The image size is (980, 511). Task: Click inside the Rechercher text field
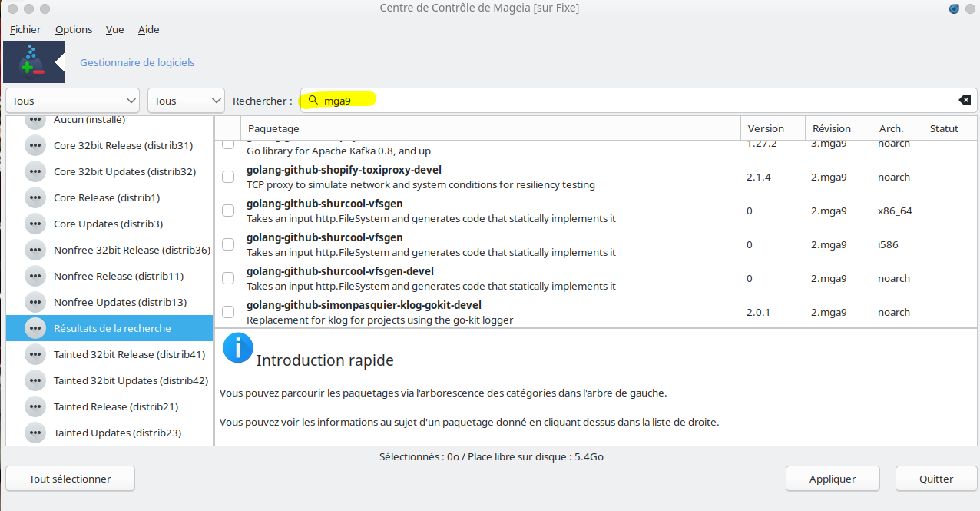click(637, 100)
